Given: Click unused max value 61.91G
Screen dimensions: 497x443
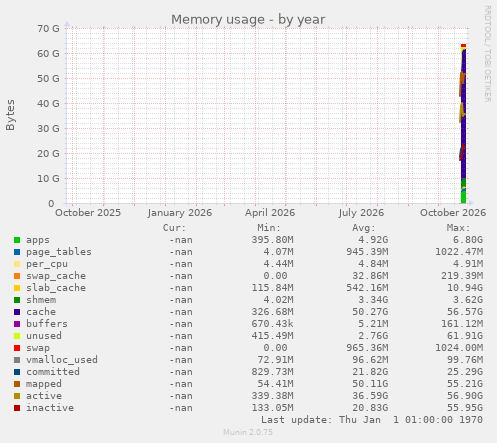Looking at the screenshot, I should pyautogui.click(x=465, y=336).
